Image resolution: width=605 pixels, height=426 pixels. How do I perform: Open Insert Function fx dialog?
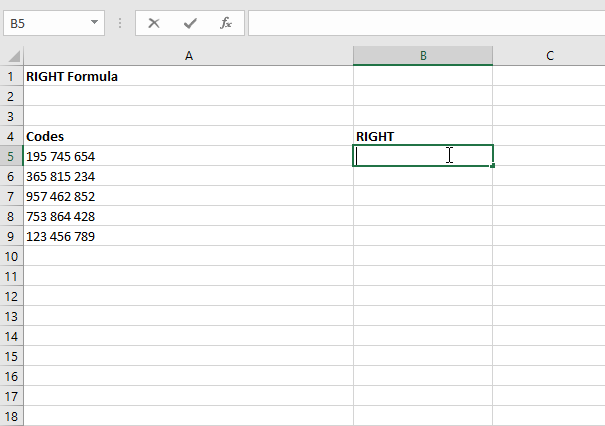(x=226, y=22)
